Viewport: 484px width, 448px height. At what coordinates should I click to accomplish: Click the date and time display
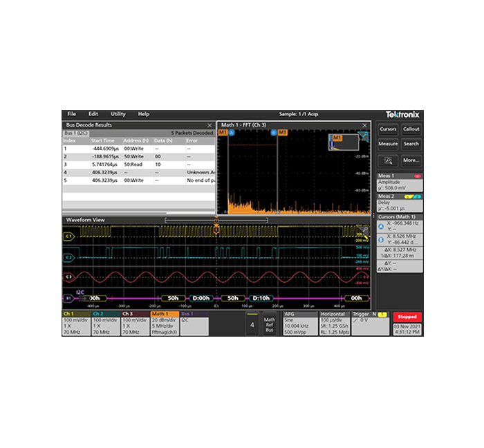[407, 329]
